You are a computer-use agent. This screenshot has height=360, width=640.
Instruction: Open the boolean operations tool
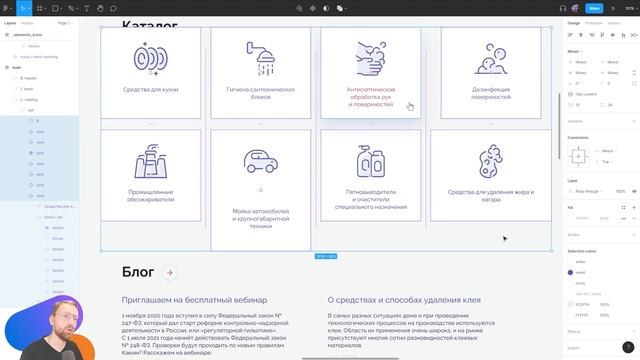pyautogui.click(x=340, y=8)
